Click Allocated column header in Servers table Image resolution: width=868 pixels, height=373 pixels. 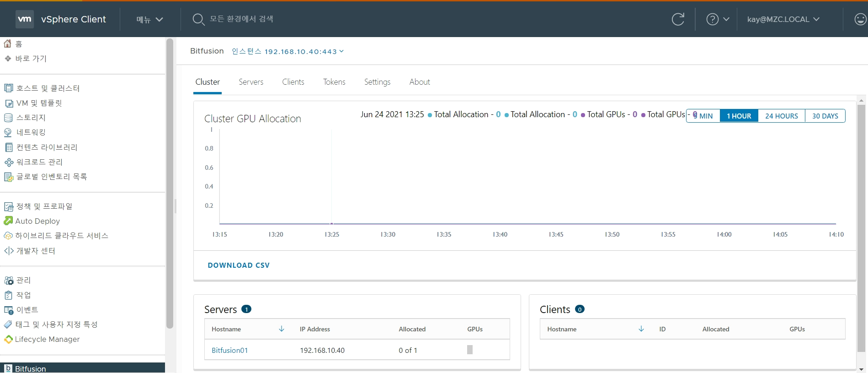tap(412, 329)
